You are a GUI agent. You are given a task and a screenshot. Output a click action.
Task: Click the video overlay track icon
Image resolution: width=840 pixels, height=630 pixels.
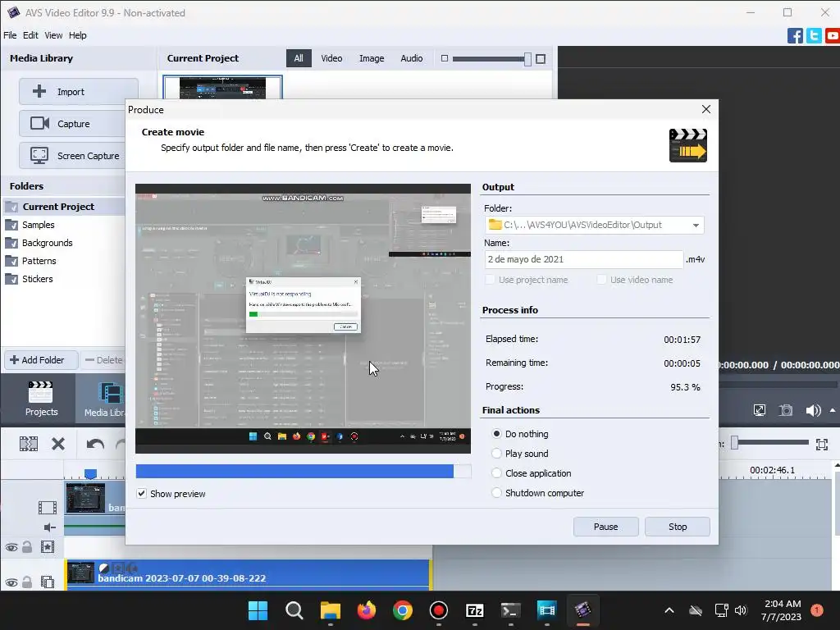click(47, 582)
